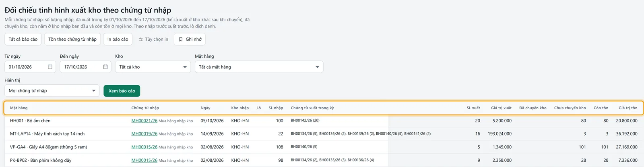The width and height of the screenshot is (644, 167).
Task: Click the calendar icon in Từ ngày field
Action: click(x=50, y=67)
